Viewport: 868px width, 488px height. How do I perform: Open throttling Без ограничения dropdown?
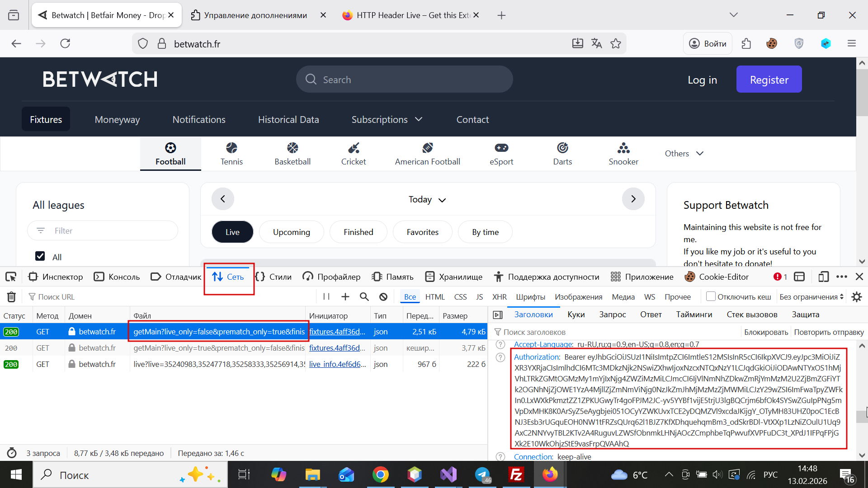pyautogui.click(x=811, y=297)
